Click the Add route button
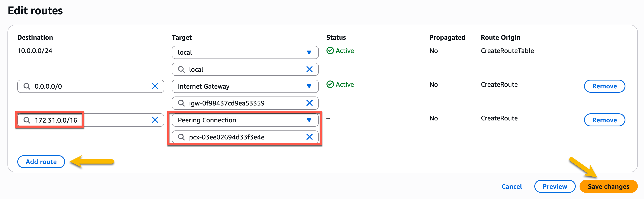The width and height of the screenshot is (644, 199). click(x=41, y=162)
